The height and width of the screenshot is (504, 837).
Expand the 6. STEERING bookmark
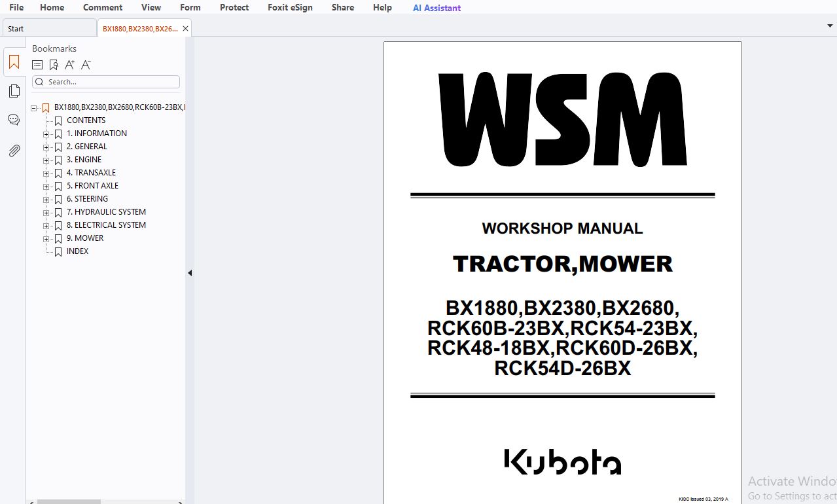point(46,200)
